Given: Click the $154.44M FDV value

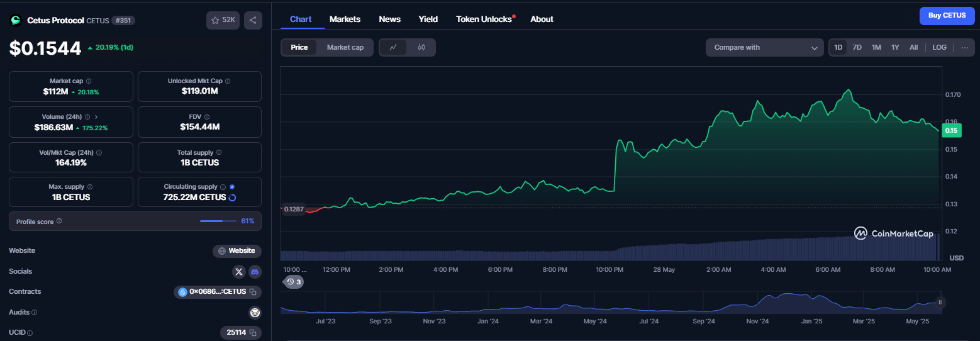Looking at the screenshot, I should 199,127.
